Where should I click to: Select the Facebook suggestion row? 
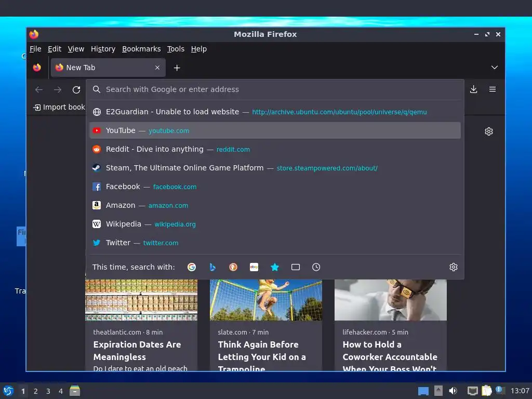[275, 187]
